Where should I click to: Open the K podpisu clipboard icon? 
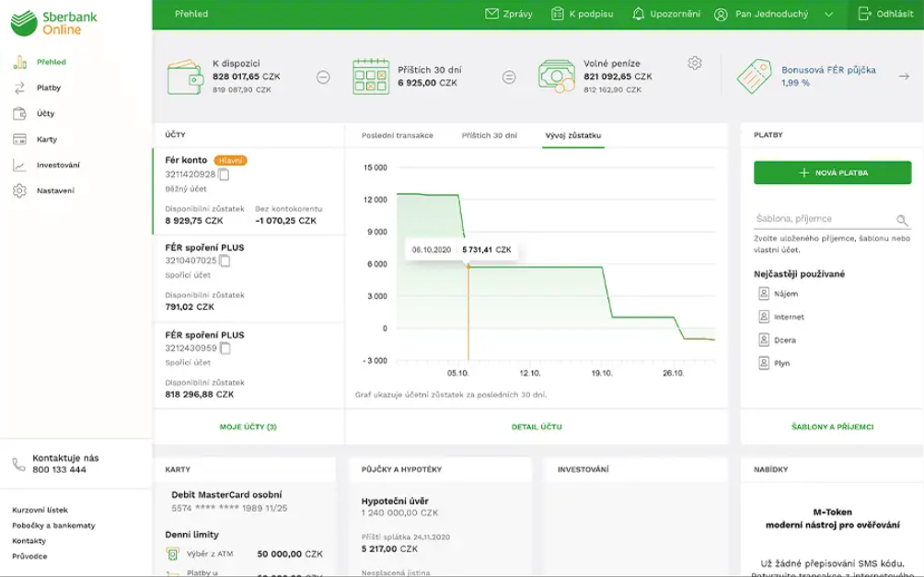click(x=558, y=14)
